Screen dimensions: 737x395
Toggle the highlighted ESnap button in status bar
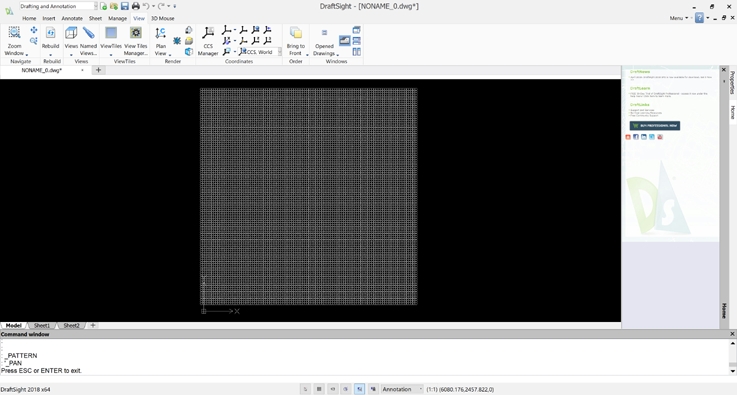(x=360, y=389)
